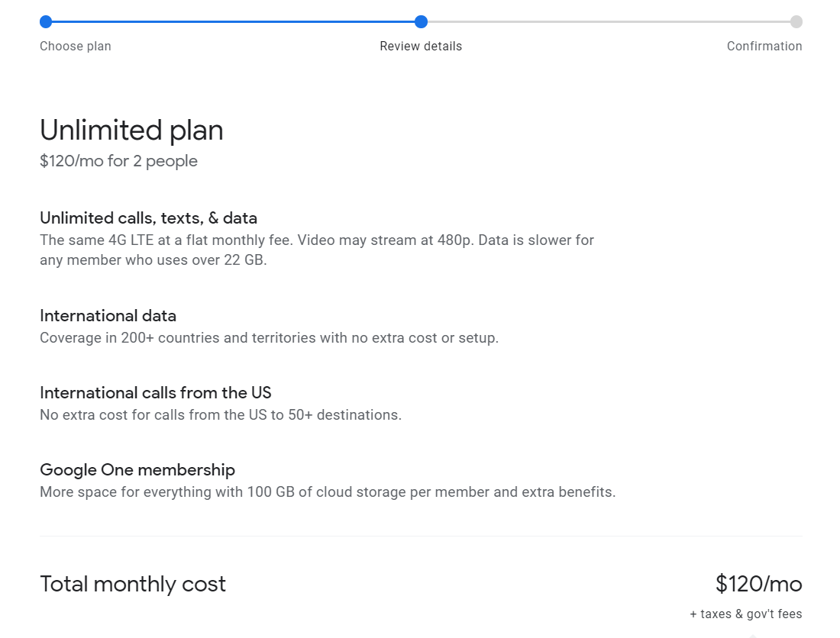Click the Review details blue step dot
The height and width of the screenshot is (638, 840).
[421, 22]
